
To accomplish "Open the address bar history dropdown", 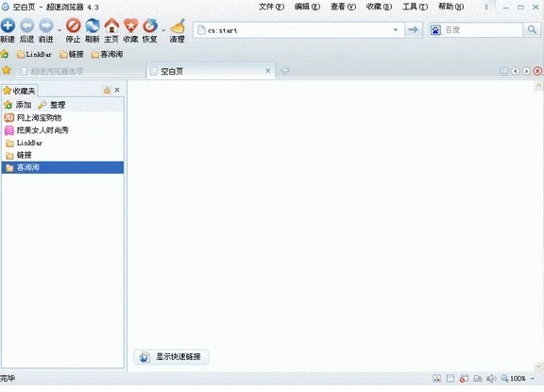I will point(396,30).
